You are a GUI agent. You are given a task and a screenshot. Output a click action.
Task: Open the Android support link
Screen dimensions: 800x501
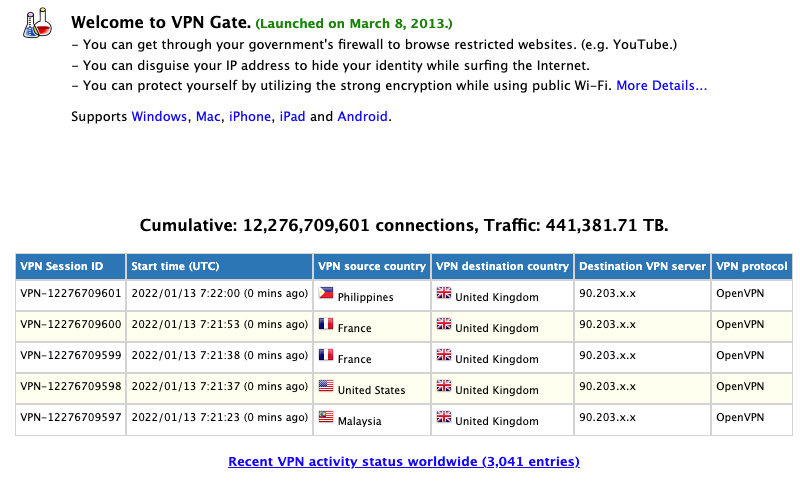tap(362, 116)
